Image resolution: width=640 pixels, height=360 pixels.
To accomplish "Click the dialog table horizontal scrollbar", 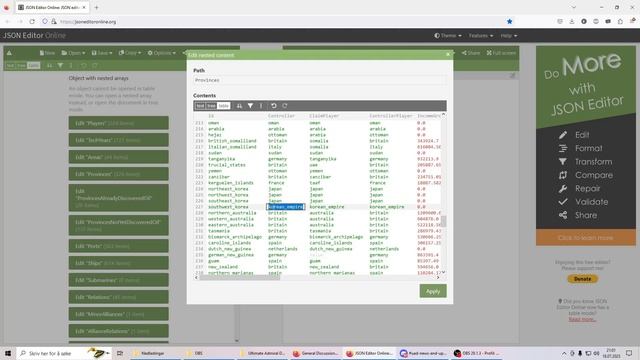I will coord(240,278).
